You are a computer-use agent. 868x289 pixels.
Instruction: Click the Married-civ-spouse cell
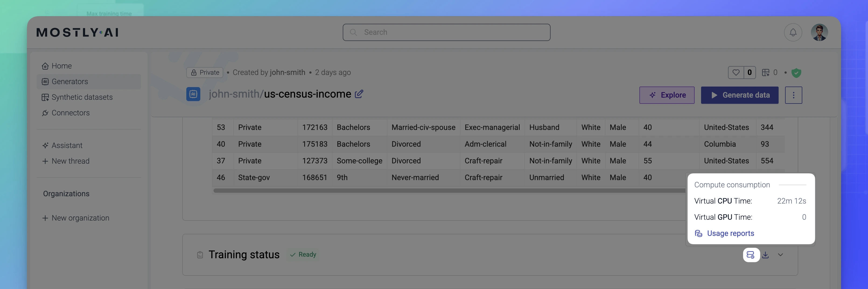point(423,128)
